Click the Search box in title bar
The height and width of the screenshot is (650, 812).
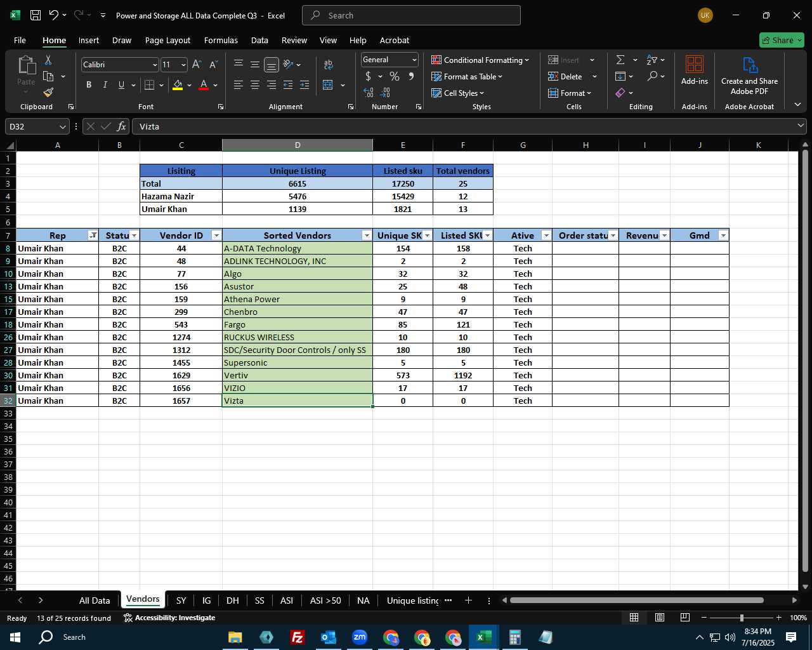tap(411, 15)
